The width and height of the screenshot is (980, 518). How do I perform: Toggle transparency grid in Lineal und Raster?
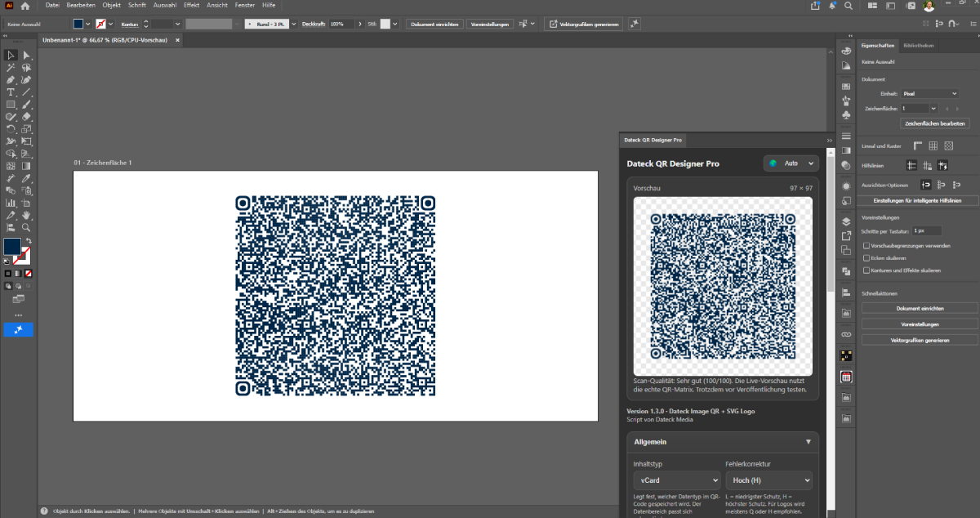[x=948, y=145]
